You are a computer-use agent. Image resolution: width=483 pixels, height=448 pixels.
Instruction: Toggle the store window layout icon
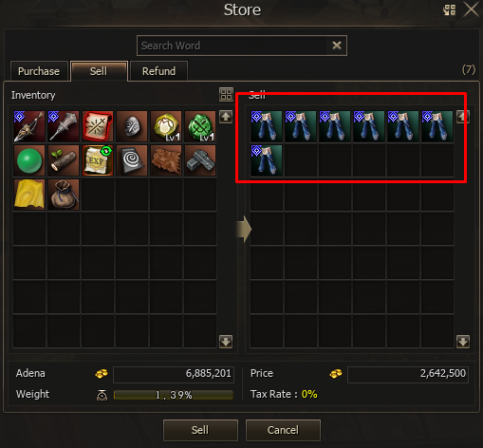450,9
